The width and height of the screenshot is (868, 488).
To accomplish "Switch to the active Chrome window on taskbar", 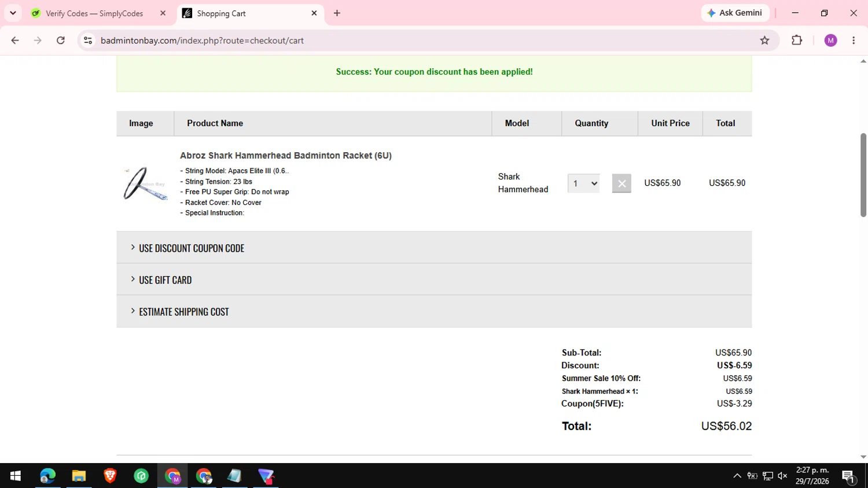I will (x=172, y=476).
